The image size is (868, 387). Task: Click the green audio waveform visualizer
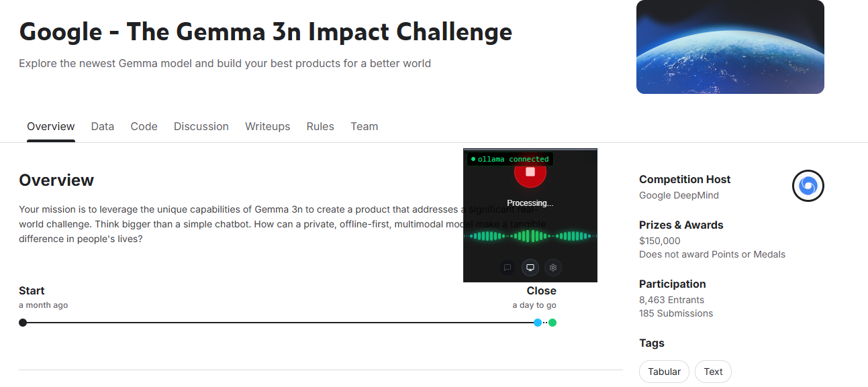pos(530,236)
